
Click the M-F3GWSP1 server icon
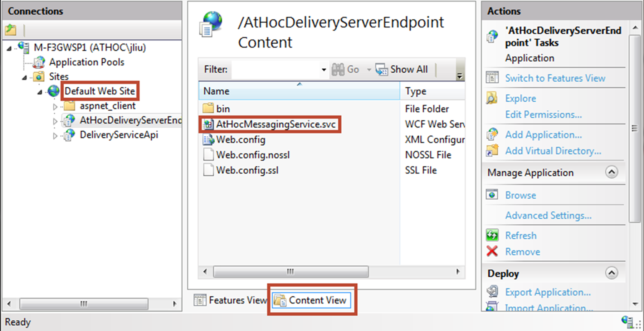pyautogui.click(x=24, y=47)
